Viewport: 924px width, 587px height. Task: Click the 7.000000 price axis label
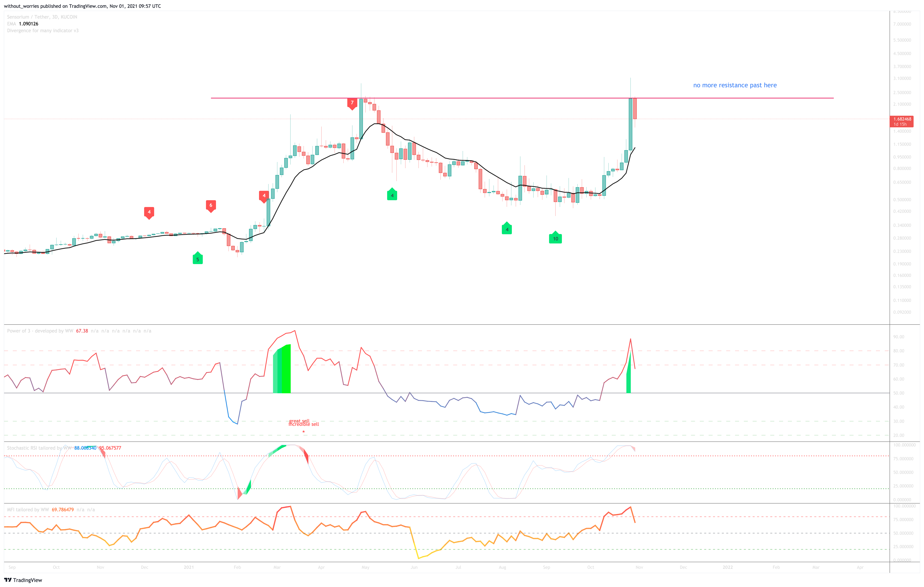[902, 24]
